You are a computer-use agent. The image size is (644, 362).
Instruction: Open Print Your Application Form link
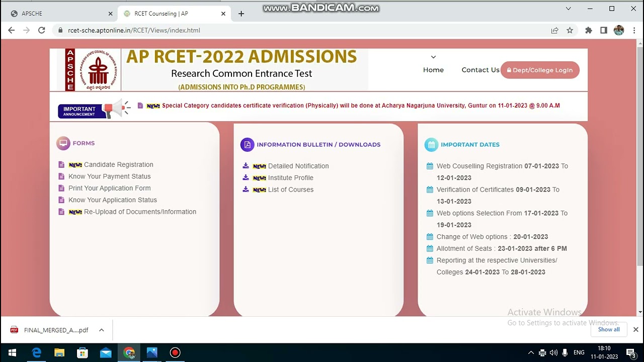[x=110, y=188]
